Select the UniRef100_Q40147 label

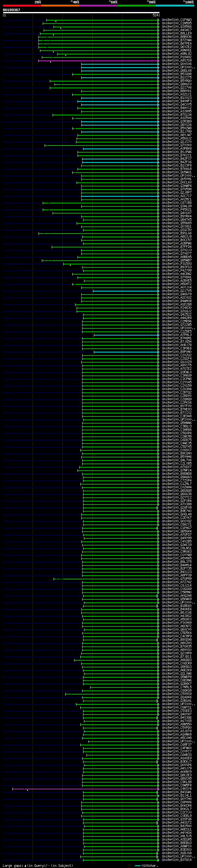coord(177,213)
